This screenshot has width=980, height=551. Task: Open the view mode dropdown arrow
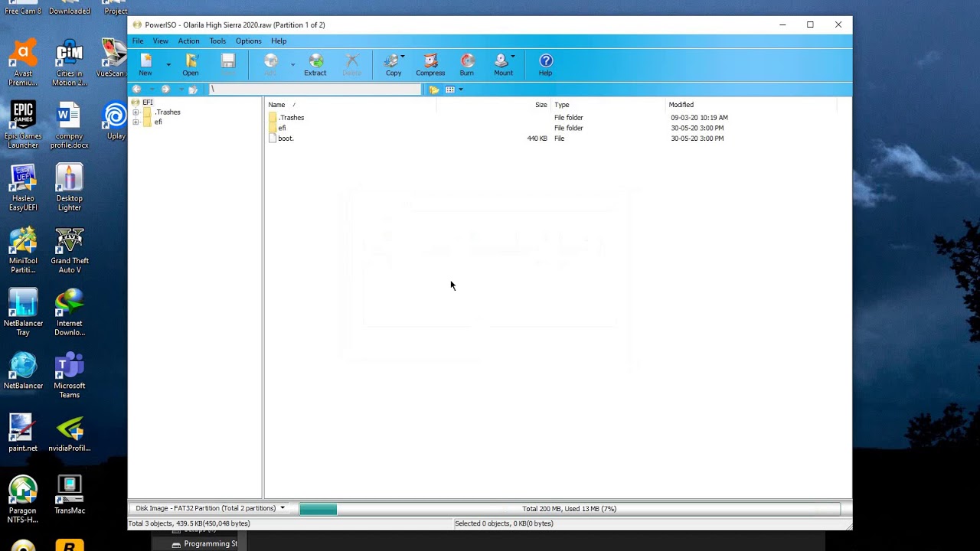pos(461,90)
